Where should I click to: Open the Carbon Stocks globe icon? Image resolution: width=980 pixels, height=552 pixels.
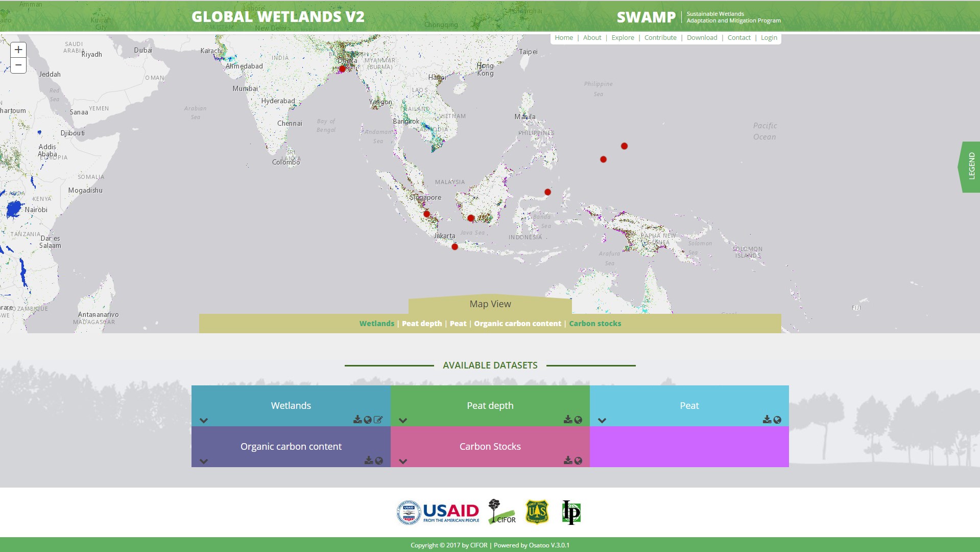578,461
